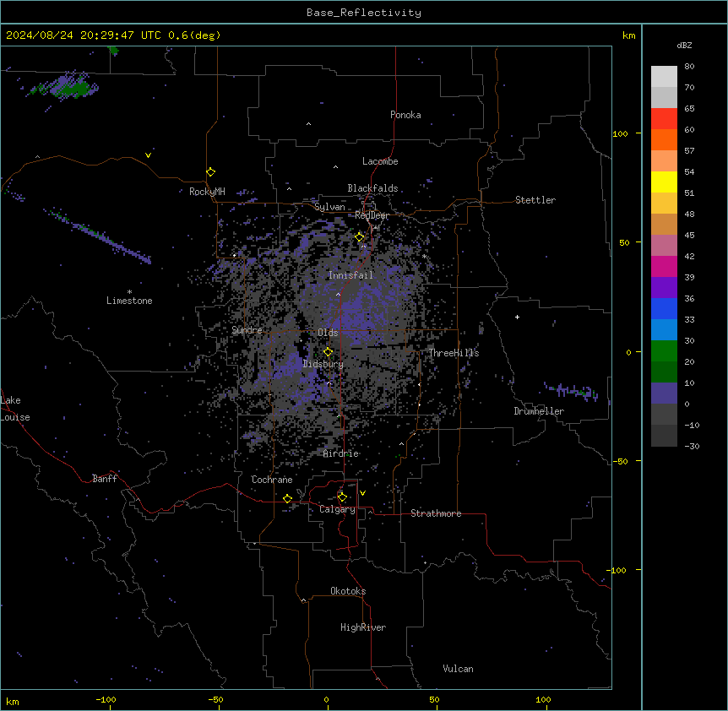The width and height of the screenshot is (728, 711).
Task: Click the Didsbury city label
Action: point(323,364)
